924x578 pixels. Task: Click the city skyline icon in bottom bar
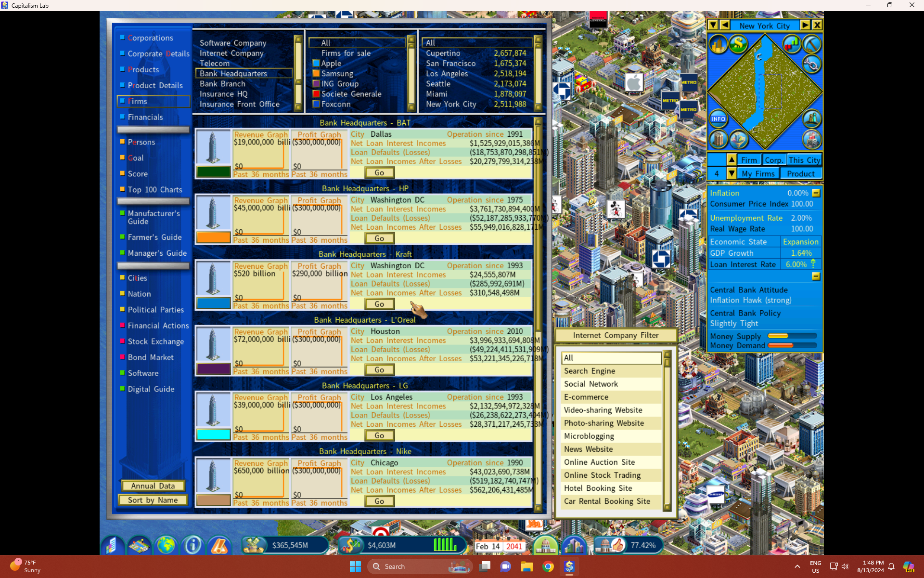[x=574, y=545]
